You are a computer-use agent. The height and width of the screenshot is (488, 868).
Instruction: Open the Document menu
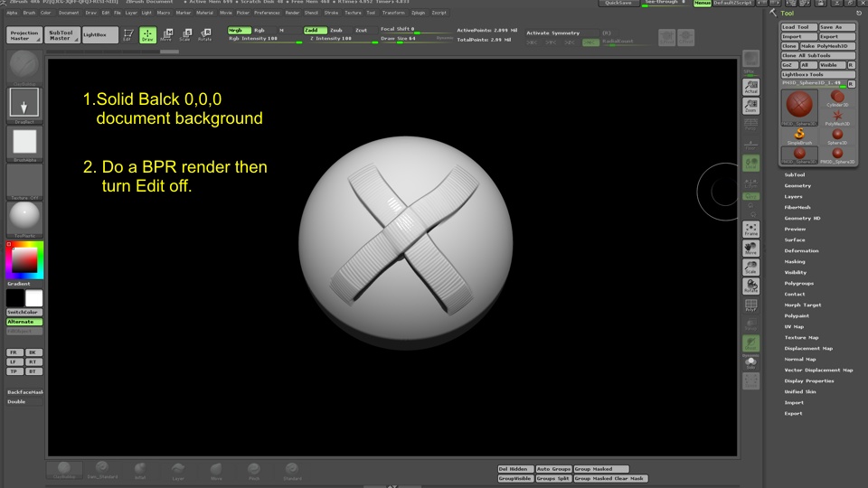click(x=69, y=13)
